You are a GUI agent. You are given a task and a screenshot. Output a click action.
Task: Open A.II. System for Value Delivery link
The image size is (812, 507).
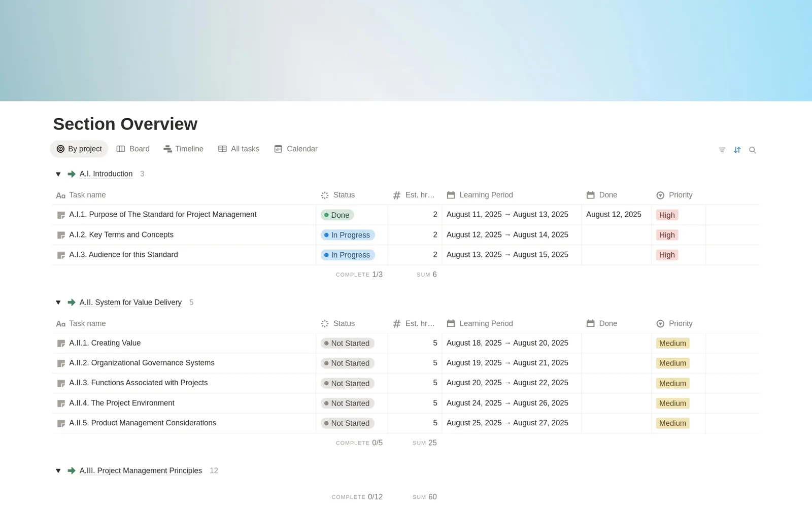point(130,302)
